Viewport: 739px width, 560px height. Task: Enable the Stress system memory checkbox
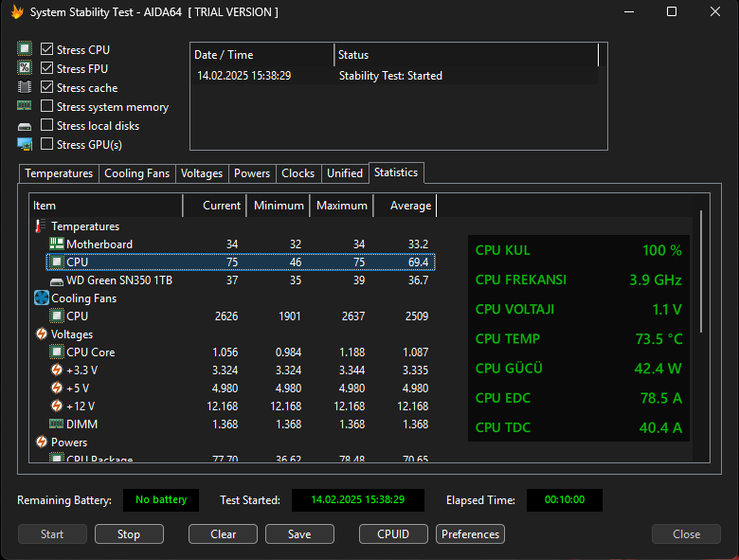[x=46, y=106]
